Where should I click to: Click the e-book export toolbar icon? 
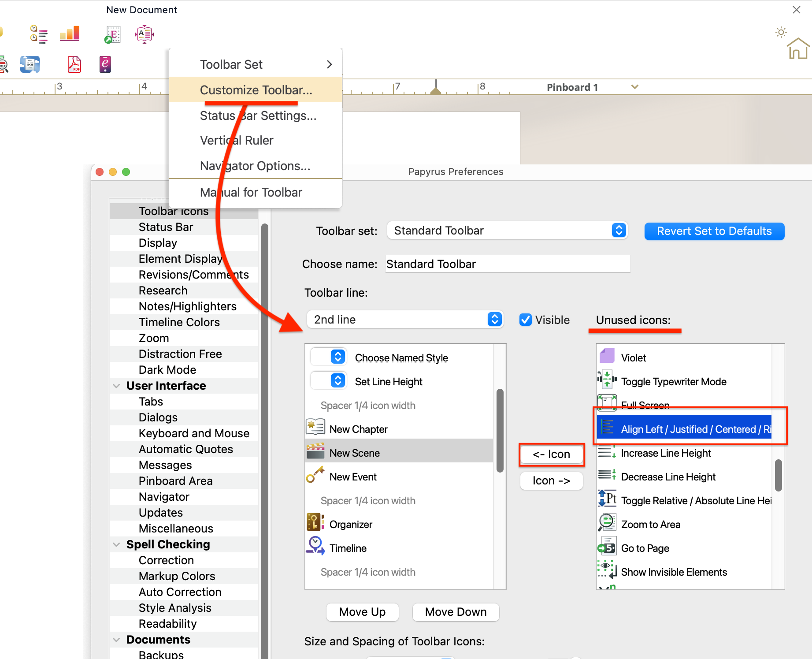105,64
